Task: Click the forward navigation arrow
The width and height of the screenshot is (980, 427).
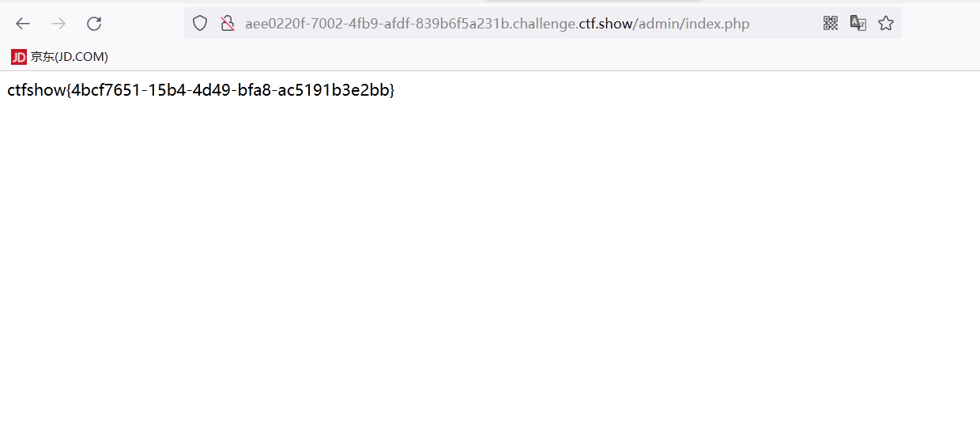Action: click(58, 24)
